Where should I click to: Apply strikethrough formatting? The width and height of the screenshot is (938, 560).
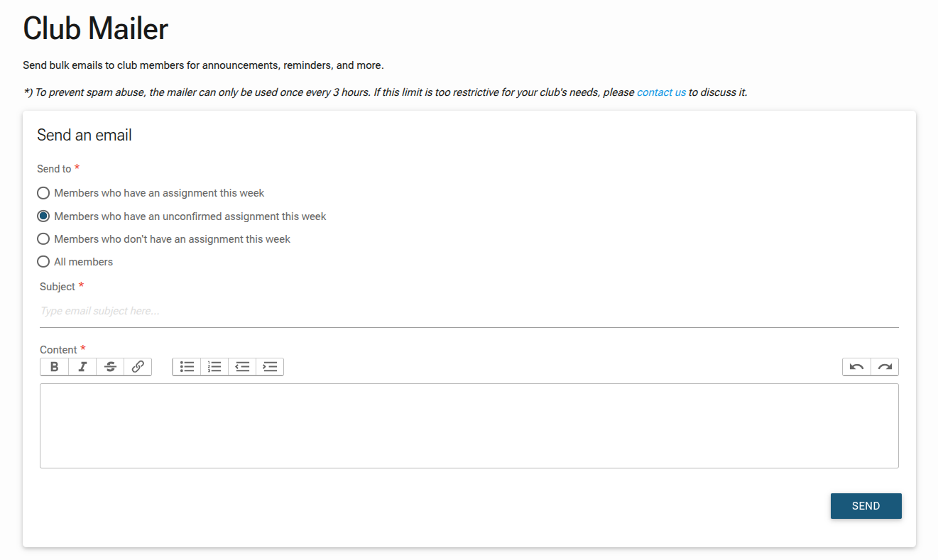110,367
